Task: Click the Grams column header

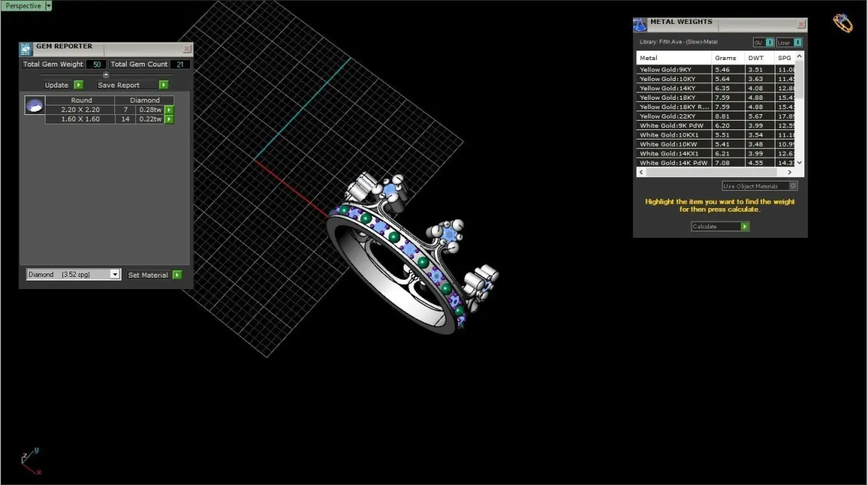Action: [x=728, y=58]
